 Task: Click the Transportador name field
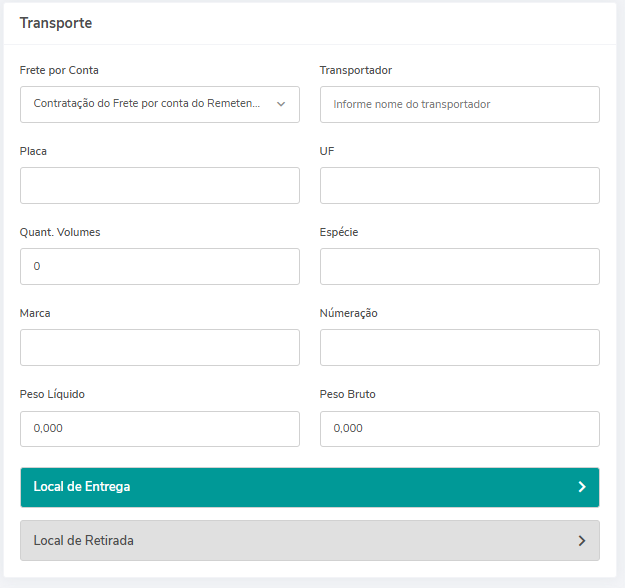[x=459, y=104]
